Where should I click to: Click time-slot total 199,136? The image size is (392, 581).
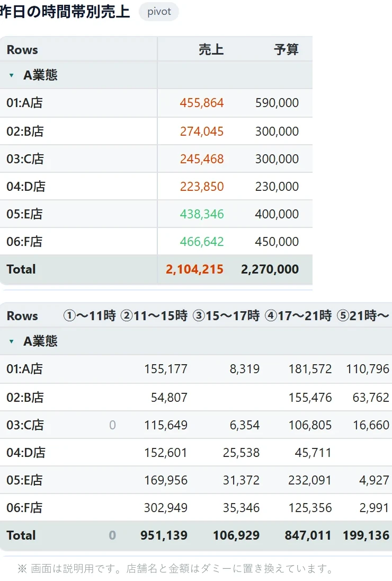366,535
